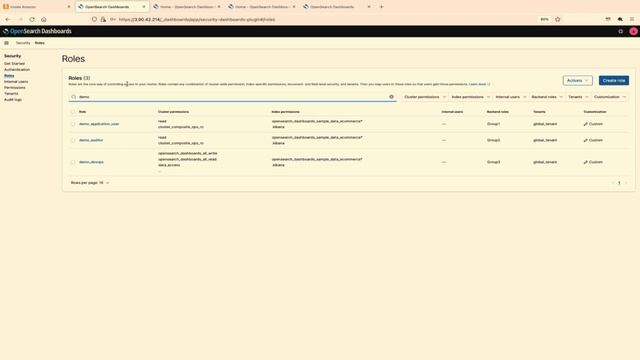The image size is (640, 360).
Task: Open the pink user avatar menu
Action: pos(633,31)
